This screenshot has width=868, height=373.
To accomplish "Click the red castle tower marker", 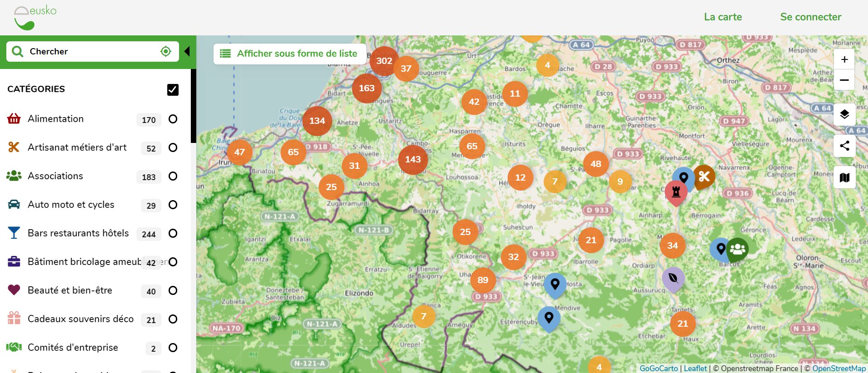I will pyautogui.click(x=676, y=192).
